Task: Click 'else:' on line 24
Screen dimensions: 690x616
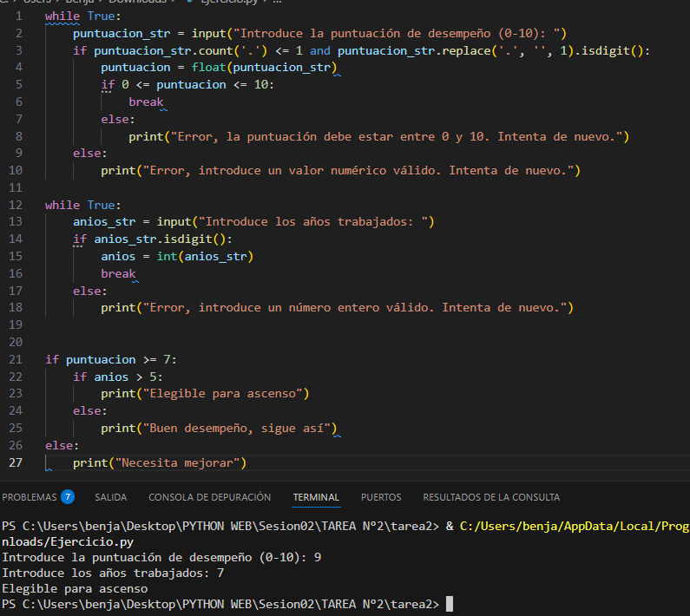Action: (89, 410)
